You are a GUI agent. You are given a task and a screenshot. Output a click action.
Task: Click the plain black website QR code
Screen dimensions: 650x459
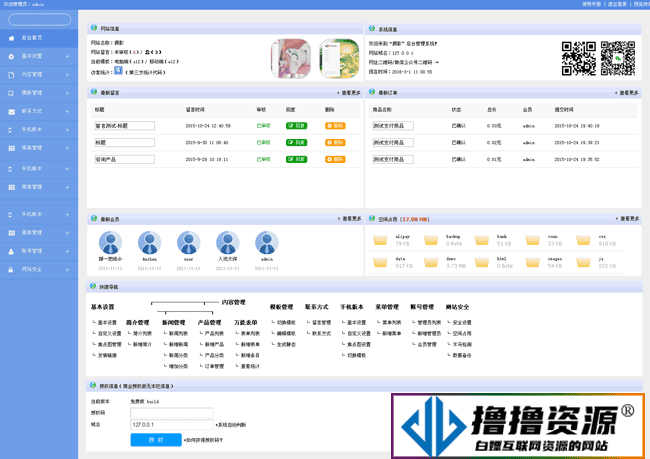click(x=579, y=58)
